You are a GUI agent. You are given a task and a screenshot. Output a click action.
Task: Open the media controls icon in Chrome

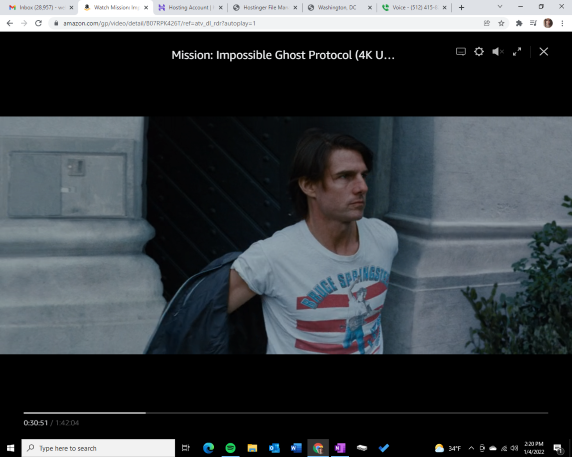point(533,23)
